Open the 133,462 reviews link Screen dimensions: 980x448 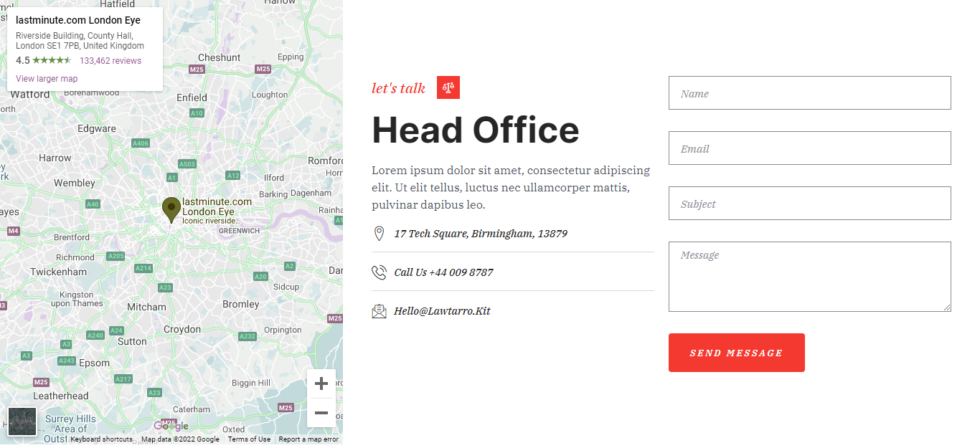pyautogui.click(x=110, y=61)
